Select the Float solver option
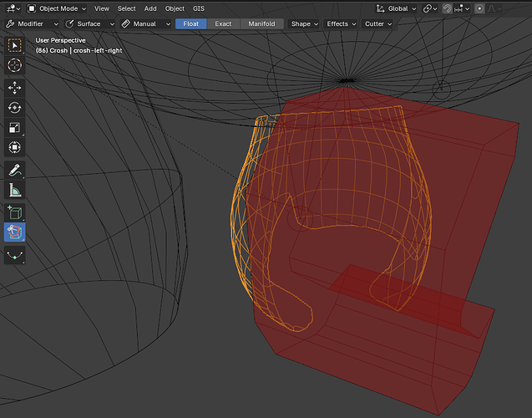Screen dimensions: 532x418 (x=190, y=23)
